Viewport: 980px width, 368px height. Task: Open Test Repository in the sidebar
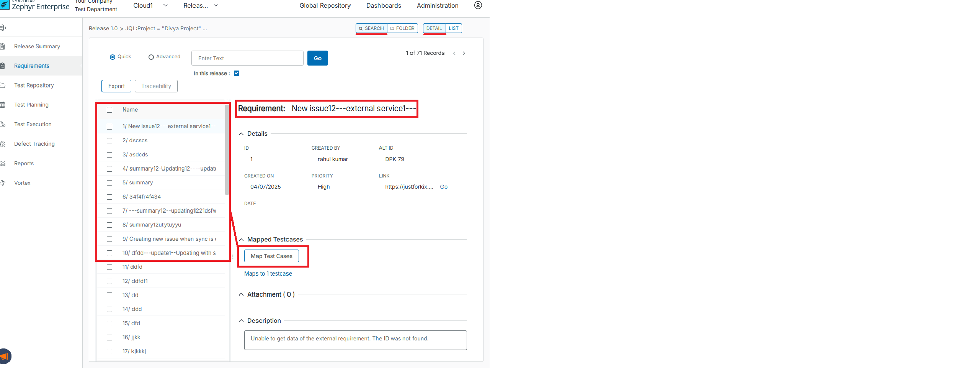pyautogui.click(x=34, y=85)
